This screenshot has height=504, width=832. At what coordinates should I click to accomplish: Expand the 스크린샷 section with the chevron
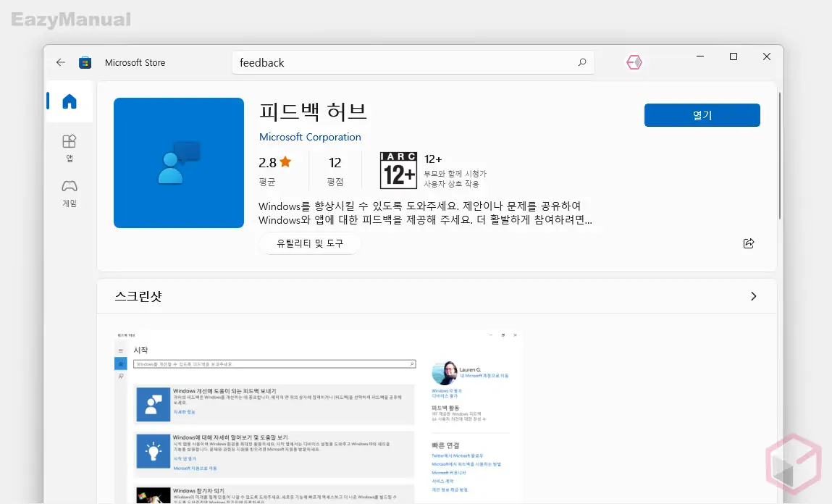coord(753,295)
